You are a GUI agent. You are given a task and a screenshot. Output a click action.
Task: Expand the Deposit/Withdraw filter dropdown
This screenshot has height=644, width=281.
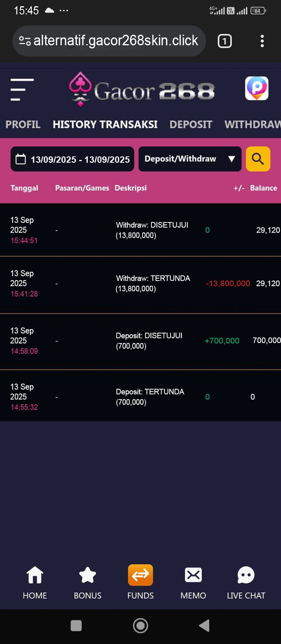pos(190,159)
